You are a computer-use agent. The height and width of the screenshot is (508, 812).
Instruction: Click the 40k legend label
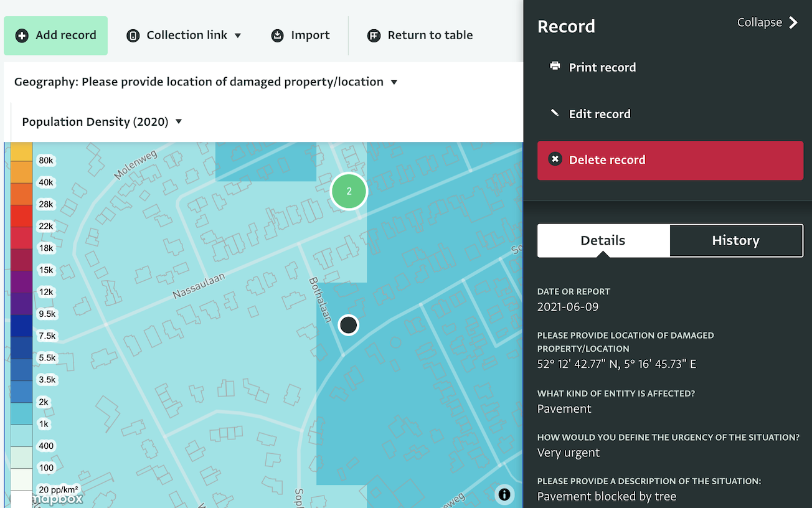[x=46, y=182]
